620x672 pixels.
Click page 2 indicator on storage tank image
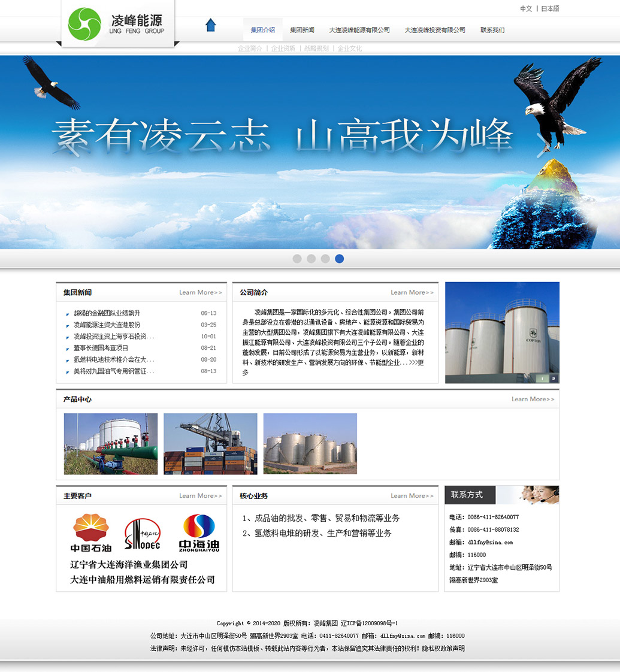(554, 378)
